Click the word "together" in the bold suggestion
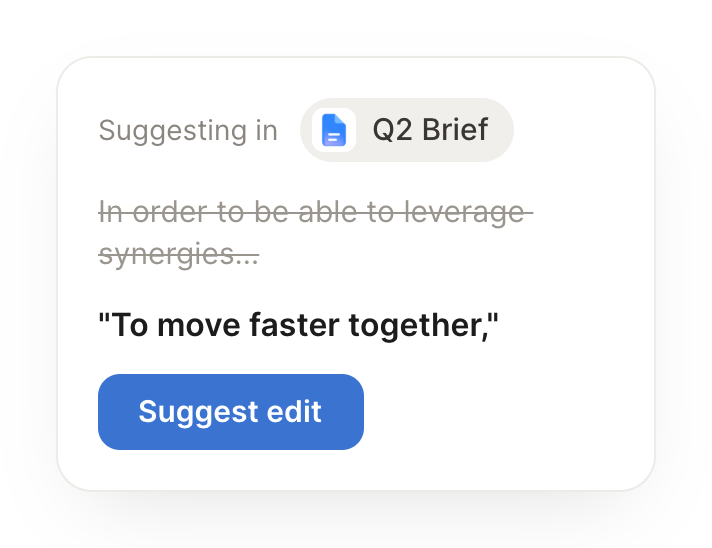 [418, 326]
